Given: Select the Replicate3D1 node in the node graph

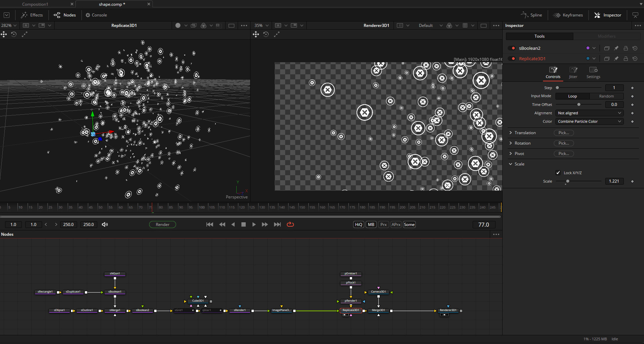Looking at the screenshot, I should 351,310.
